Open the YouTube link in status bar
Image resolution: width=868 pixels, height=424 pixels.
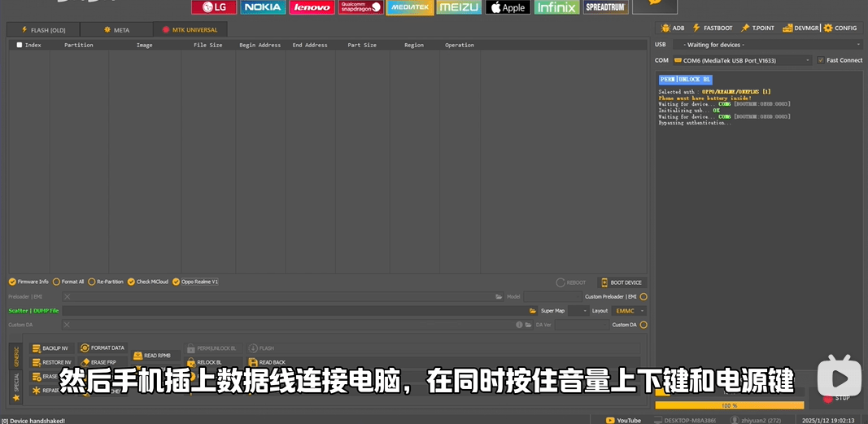pos(623,420)
